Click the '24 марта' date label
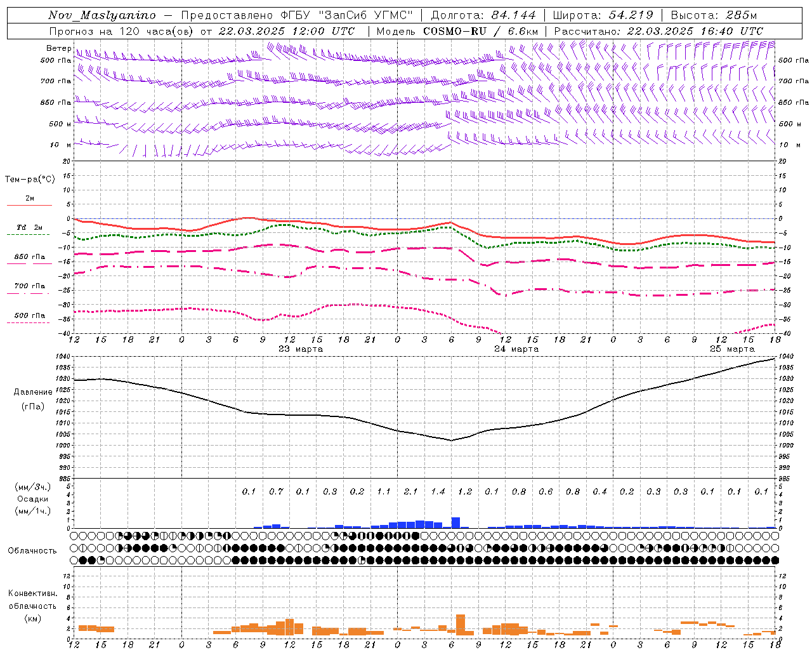This screenshot has height=650, width=812. (x=516, y=349)
